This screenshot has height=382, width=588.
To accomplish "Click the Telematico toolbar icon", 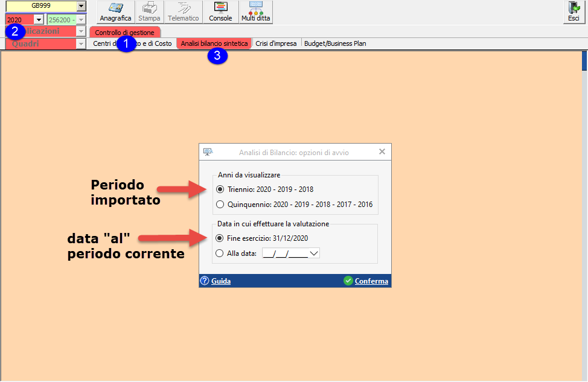I will (x=184, y=8).
